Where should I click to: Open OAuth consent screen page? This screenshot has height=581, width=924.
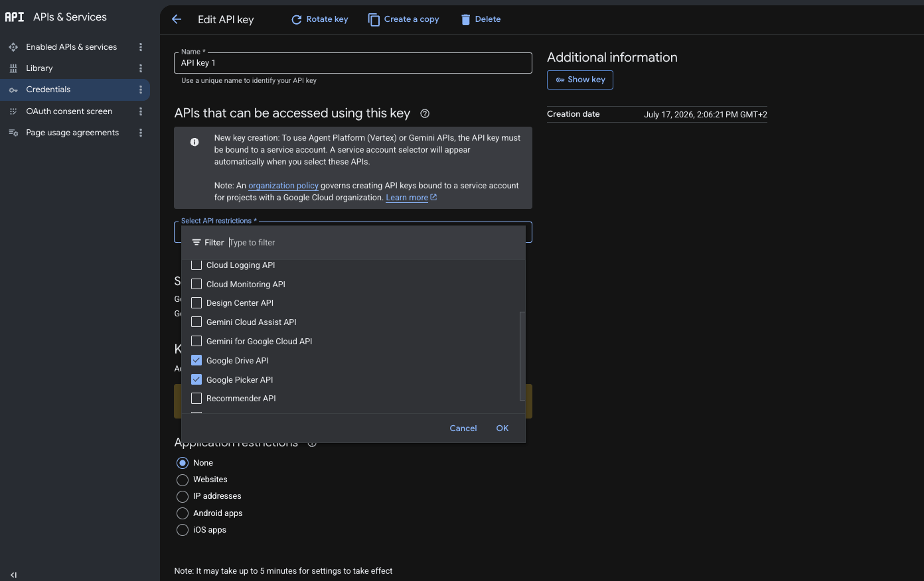[69, 111]
